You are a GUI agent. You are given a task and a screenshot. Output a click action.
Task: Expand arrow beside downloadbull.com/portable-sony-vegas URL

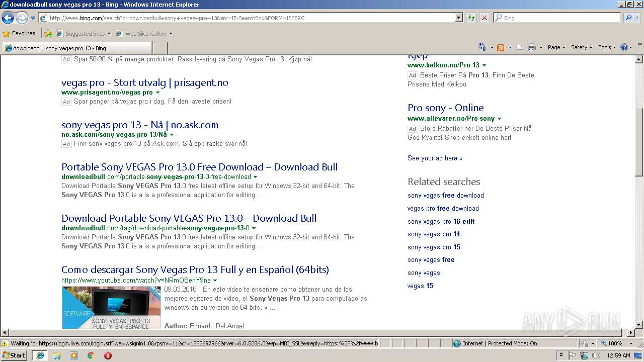click(255, 177)
